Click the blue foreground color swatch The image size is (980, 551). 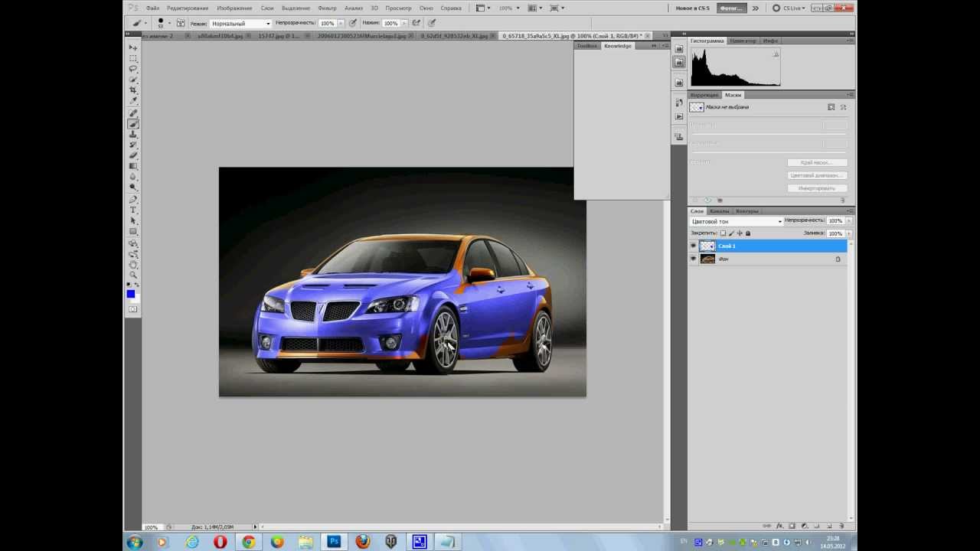tap(131, 295)
